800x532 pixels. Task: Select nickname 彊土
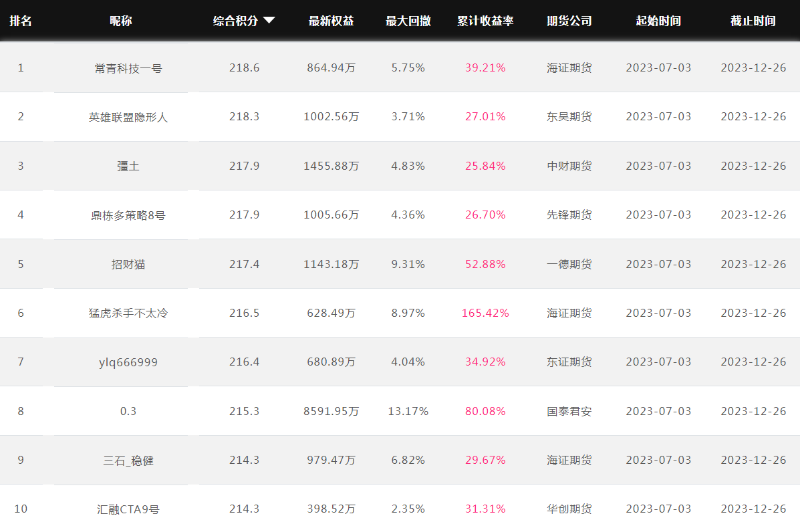(x=128, y=166)
